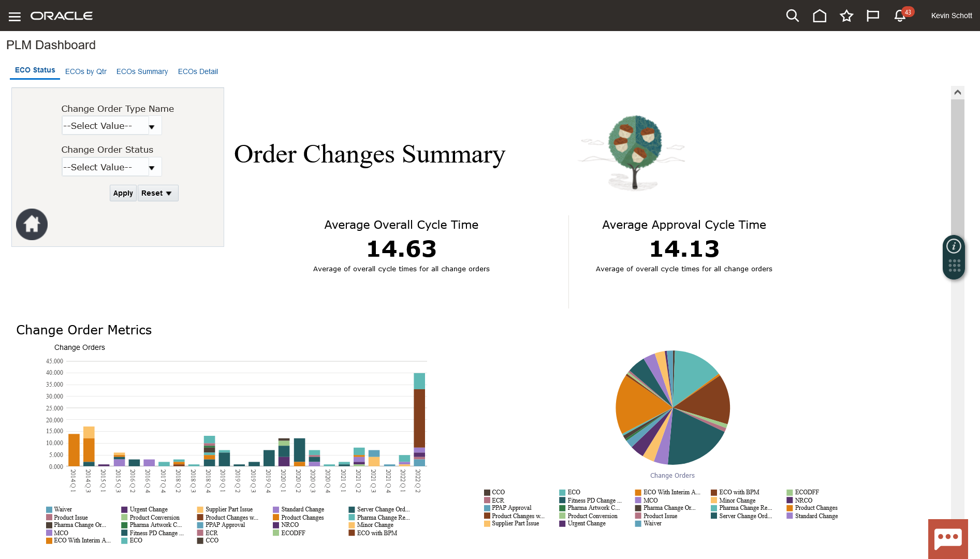Click ECO with BPM pie legend swatch

click(x=714, y=492)
